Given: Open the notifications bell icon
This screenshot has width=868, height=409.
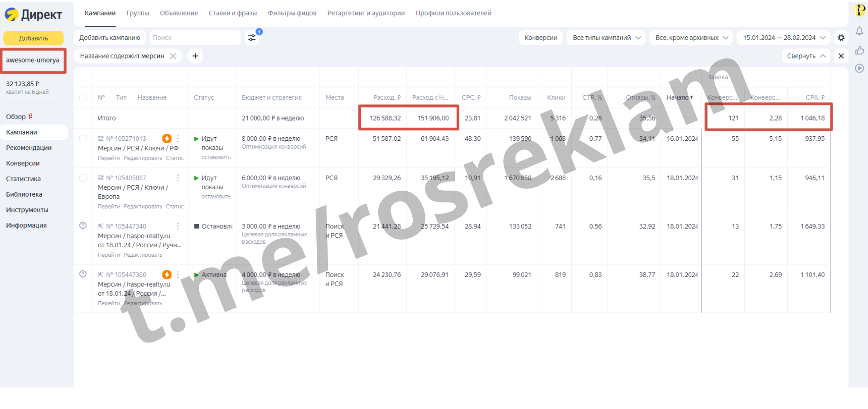Looking at the screenshot, I should click(859, 31).
